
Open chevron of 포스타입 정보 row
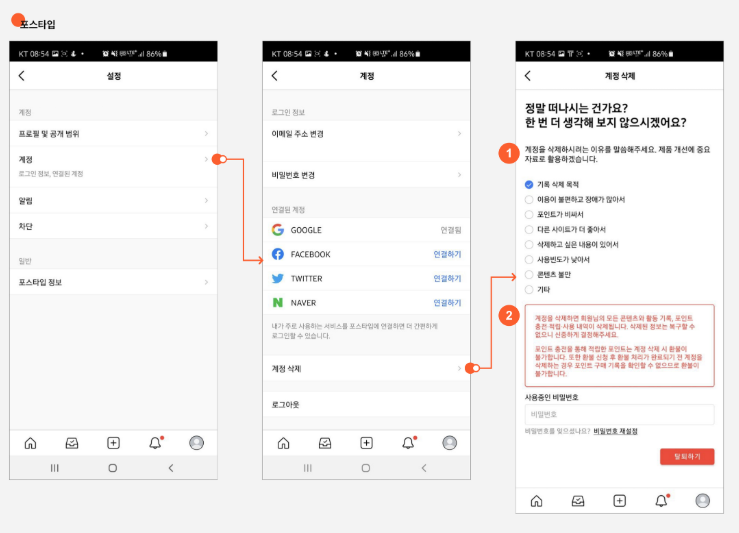[206, 282]
